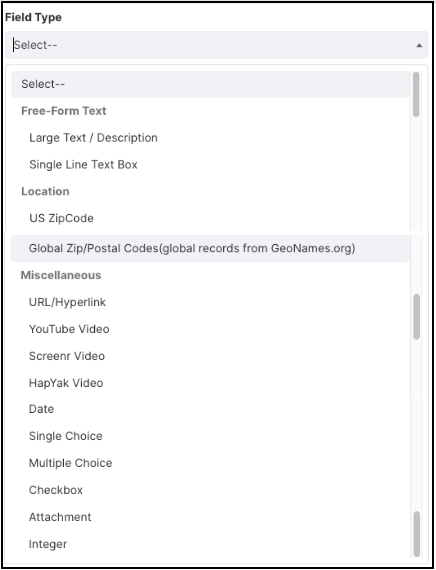The height and width of the screenshot is (570, 436).
Task: Click the bottom scrollbar thumb beside Integer
Action: pos(417,534)
